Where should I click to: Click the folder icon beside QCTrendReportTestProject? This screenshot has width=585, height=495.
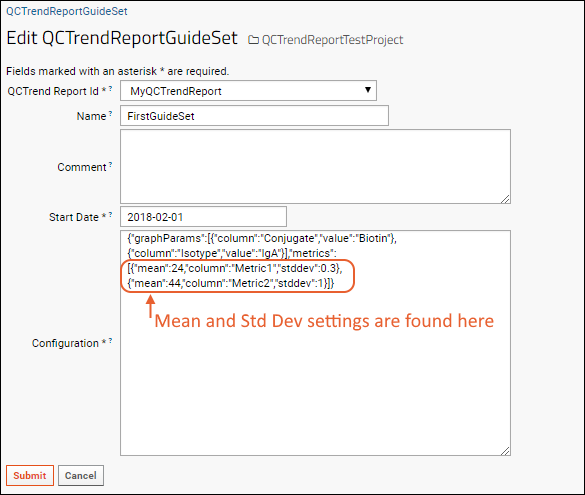pos(253,40)
